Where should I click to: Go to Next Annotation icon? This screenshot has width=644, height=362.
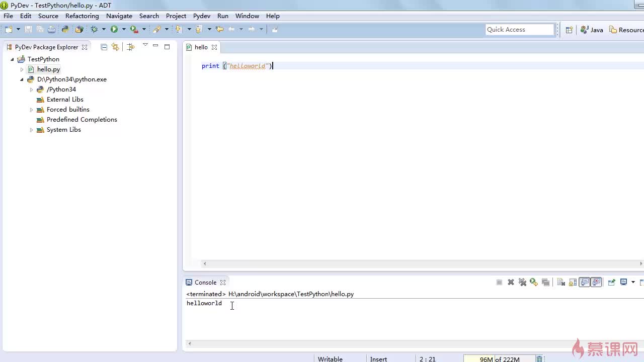178,29
